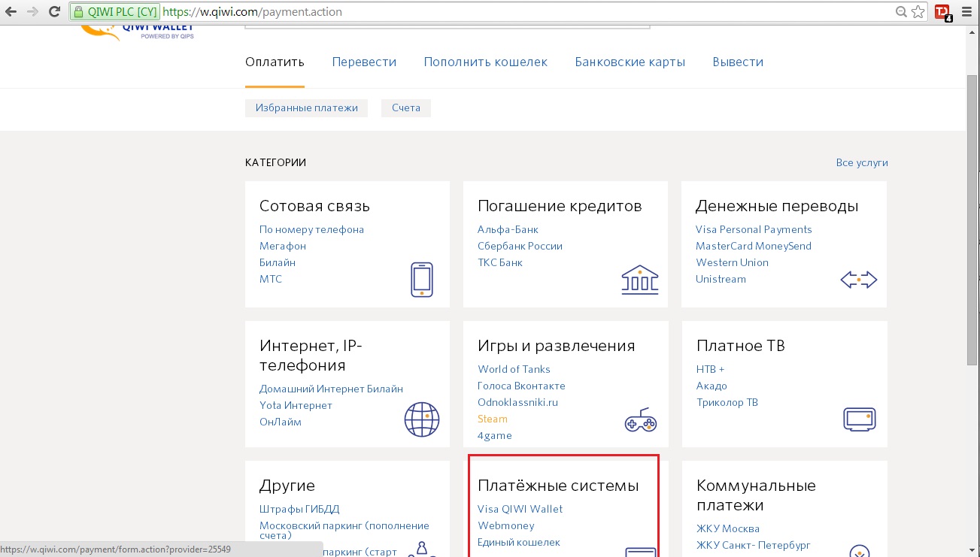Click the mobile phone icon in Сотовая связь
Image resolution: width=980 pixels, height=557 pixels.
[x=422, y=280]
